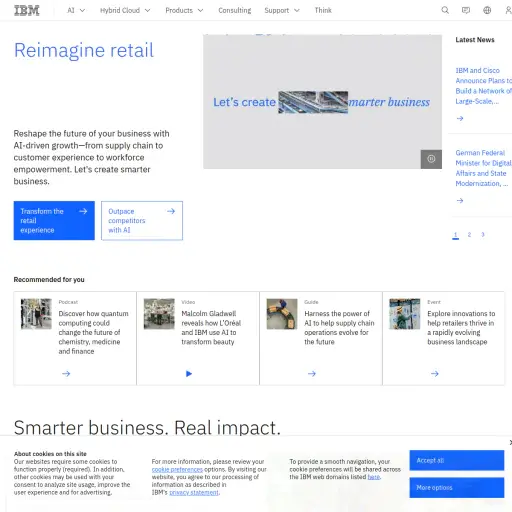This screenshot has width=512, height=512.
Task: Open German Federal Minister news headline
Action: click(x=483, y=168)
